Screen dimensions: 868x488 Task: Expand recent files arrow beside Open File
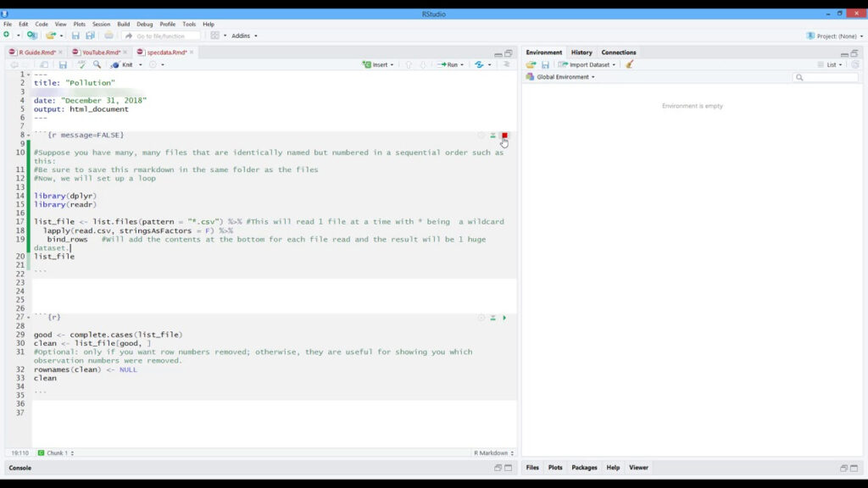(61, 36)
